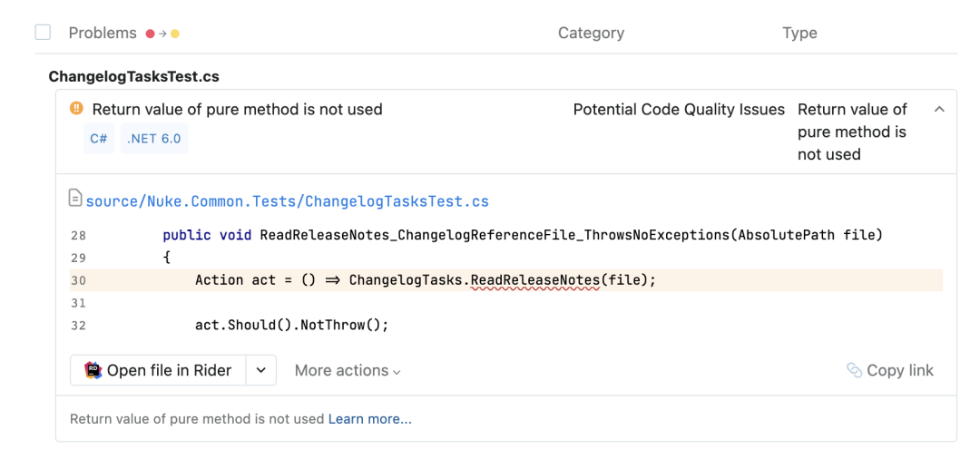The image size is (980, 459).
Task: Click the red severity dot in header
Action: (150, 34)
